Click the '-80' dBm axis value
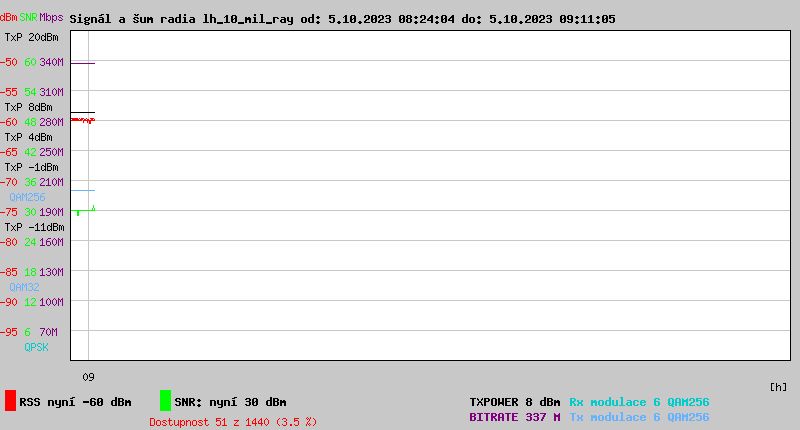This screenshot has width=800, height=430. point(9,242)
